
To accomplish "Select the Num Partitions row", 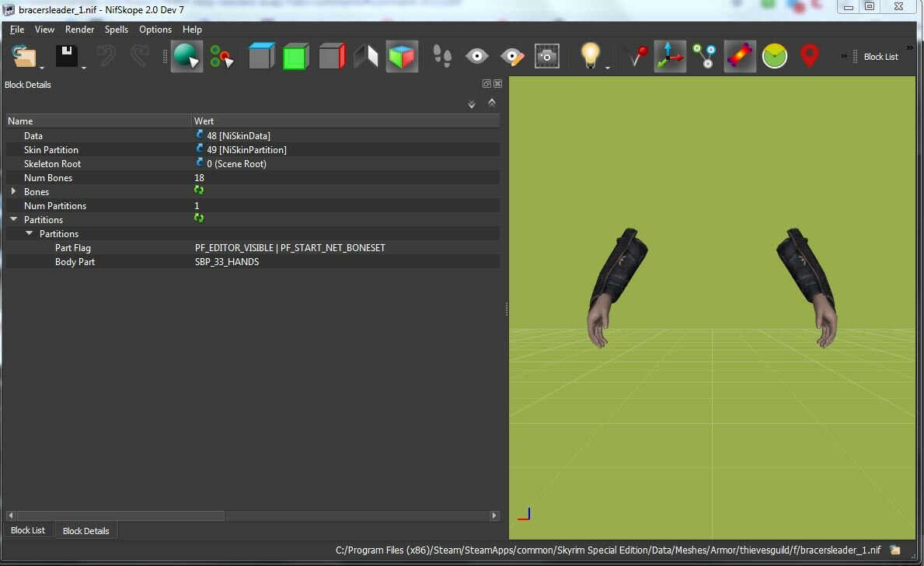I will [x=253, y=206].
